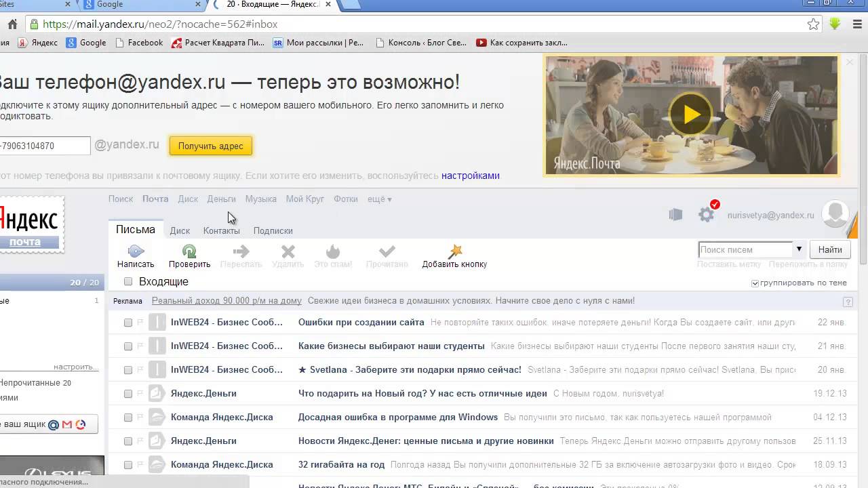Open the Google browser tab
The height and width of the screenshot is (488, 868).
coord(142,5)
